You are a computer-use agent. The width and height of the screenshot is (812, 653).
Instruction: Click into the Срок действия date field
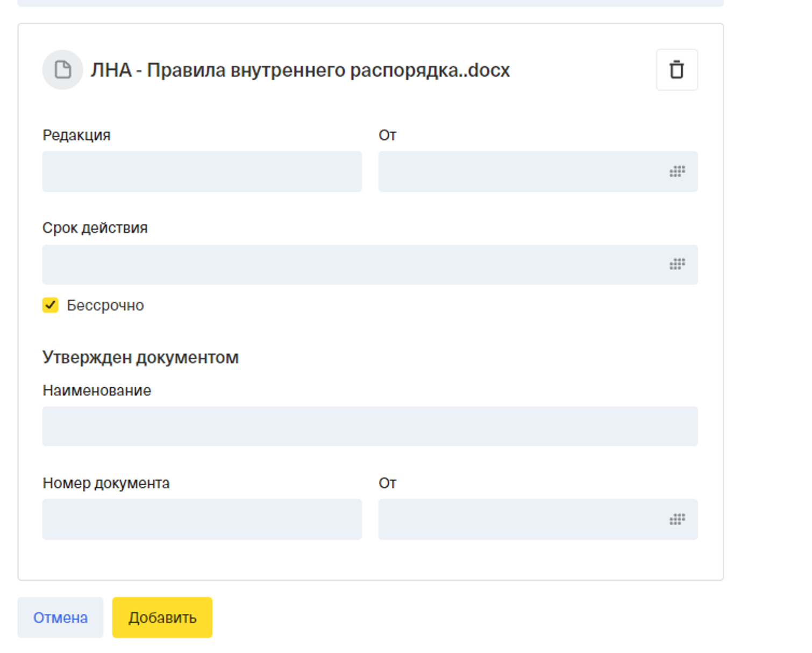pos(350,265)
